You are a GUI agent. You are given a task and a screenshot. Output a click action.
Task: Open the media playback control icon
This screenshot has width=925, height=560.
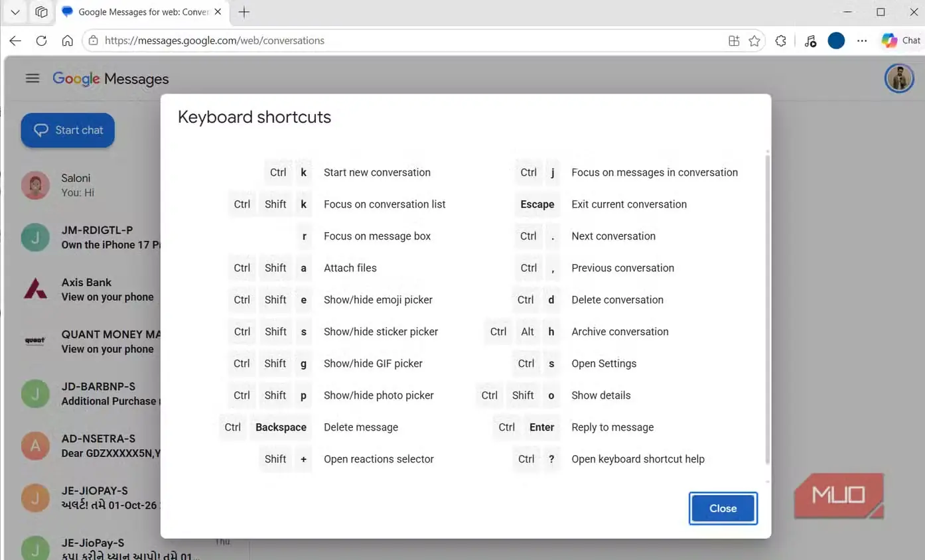810,40
